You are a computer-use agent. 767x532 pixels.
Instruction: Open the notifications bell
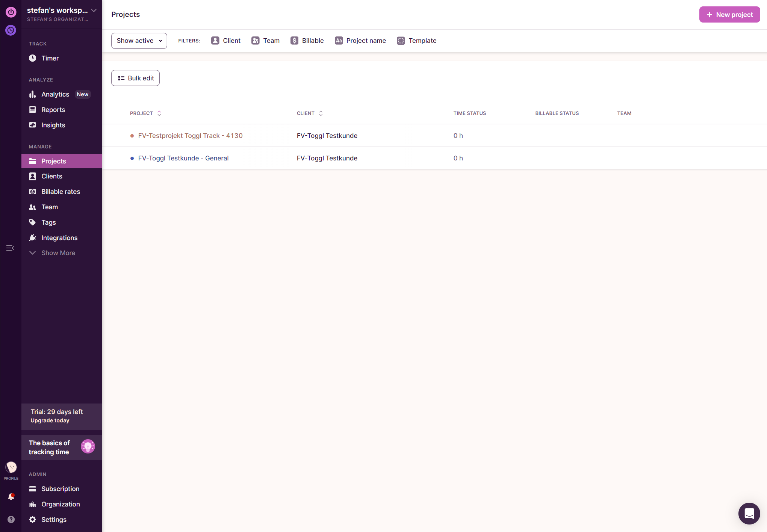point(11,497)
